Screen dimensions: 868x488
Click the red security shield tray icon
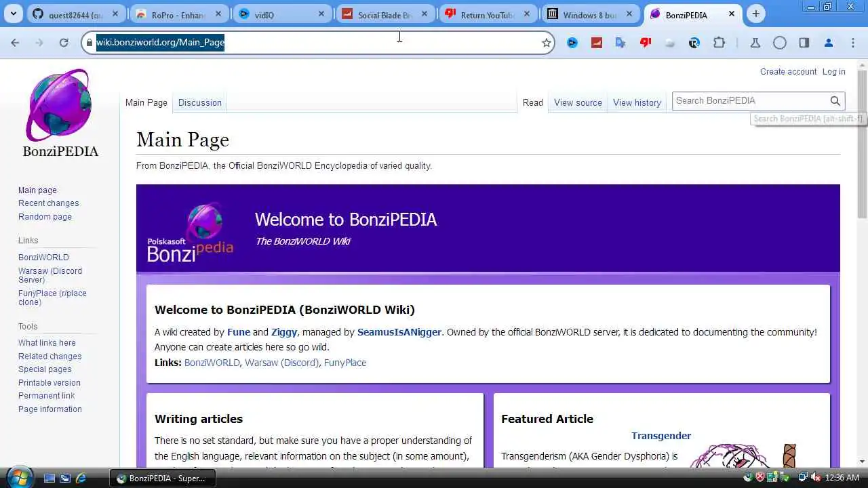click(760, 478)
